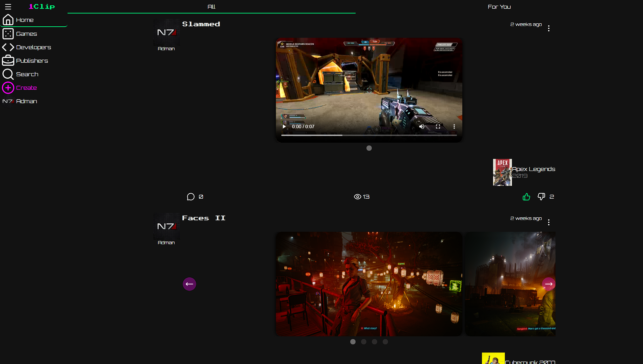This screenshot has height=364, width=643.
Task: Like the Slammed clip with thumbs up
Action: coord(526,197)
